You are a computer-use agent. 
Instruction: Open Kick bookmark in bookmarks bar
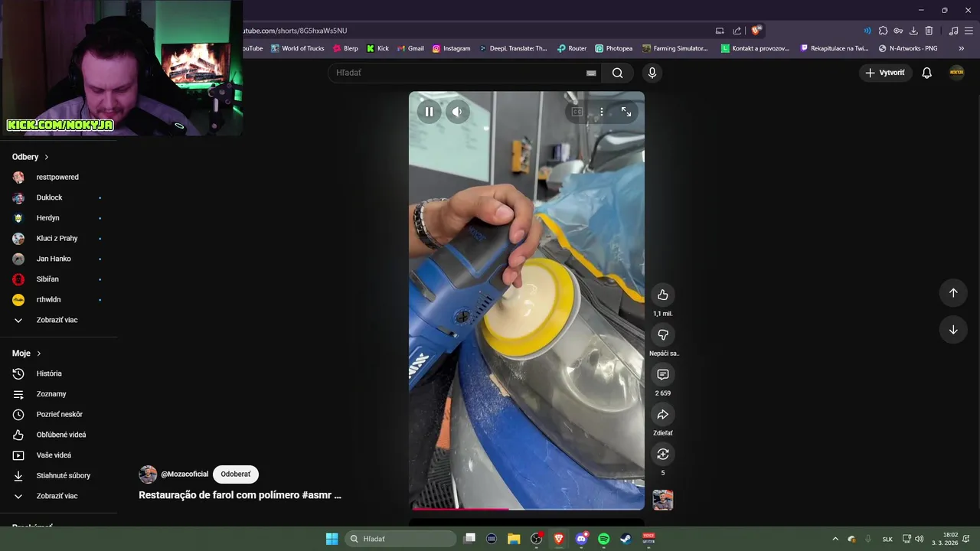pyautogui.click(x=377, y=48)
